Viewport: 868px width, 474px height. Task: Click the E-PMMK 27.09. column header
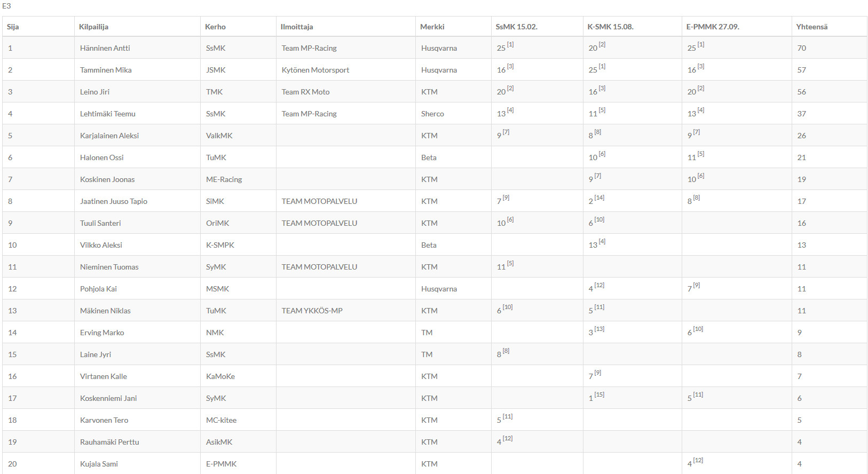[713, 27]
